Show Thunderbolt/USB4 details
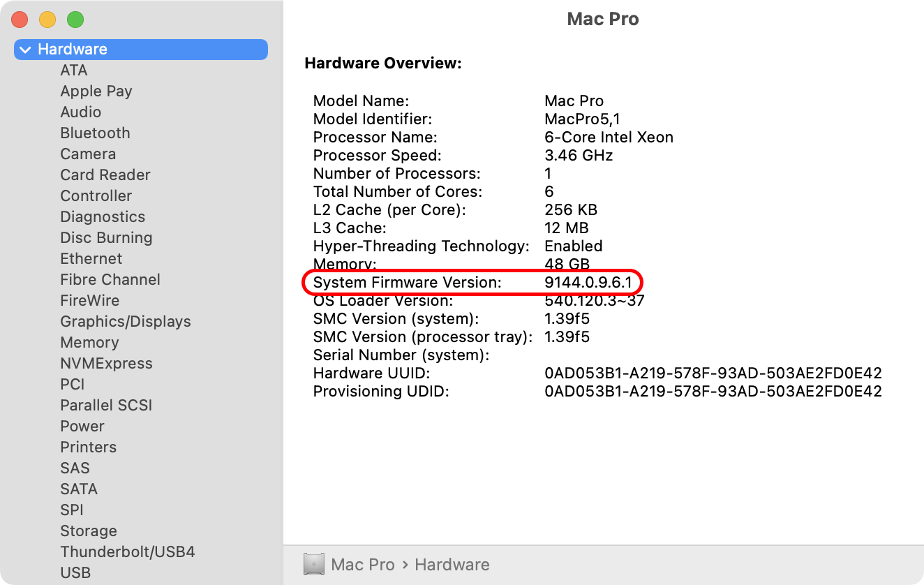This screenshot has width=924, height=585. (x=128, y=552)
